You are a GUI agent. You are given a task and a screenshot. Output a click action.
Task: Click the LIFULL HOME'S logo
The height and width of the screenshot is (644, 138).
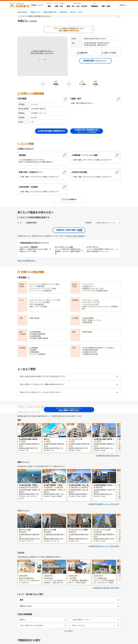coord(19,5)
